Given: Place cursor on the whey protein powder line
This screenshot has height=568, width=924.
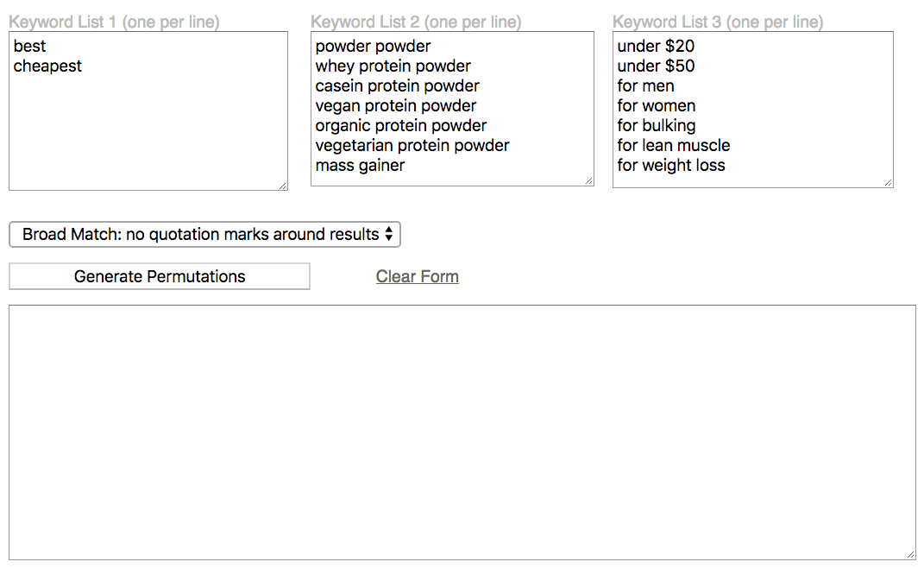Looking at the screenshot, I should pyautogui.click(x=393, y=66).
